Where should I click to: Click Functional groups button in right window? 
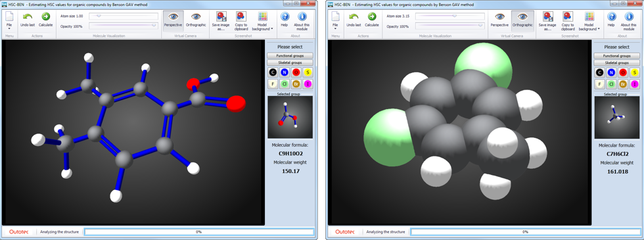coord(616,55)
